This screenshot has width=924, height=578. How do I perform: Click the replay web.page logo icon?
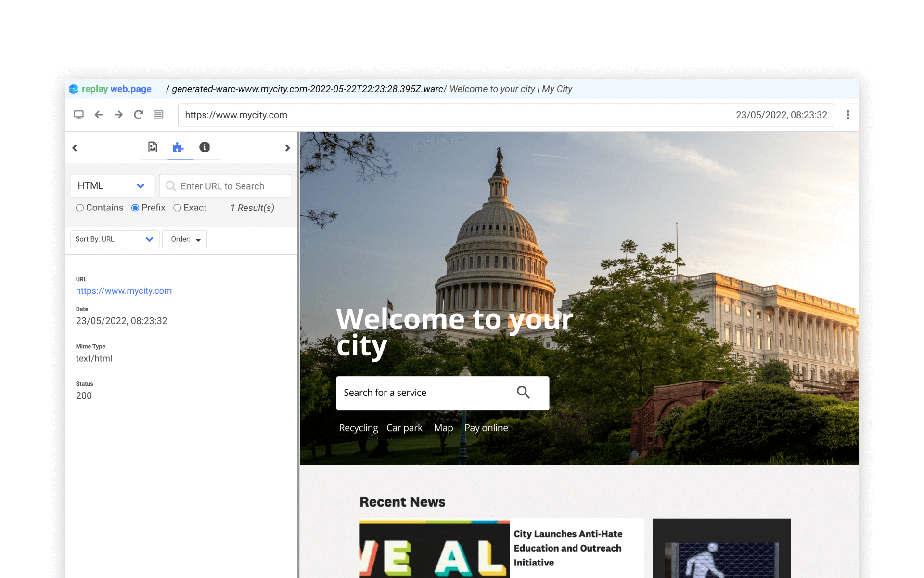pos(74,89)
